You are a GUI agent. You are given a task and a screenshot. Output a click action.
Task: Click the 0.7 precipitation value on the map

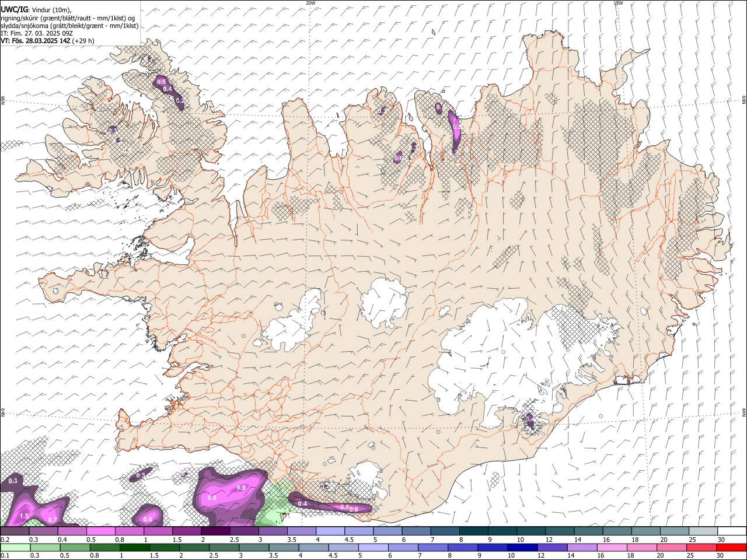coord(52,520)
